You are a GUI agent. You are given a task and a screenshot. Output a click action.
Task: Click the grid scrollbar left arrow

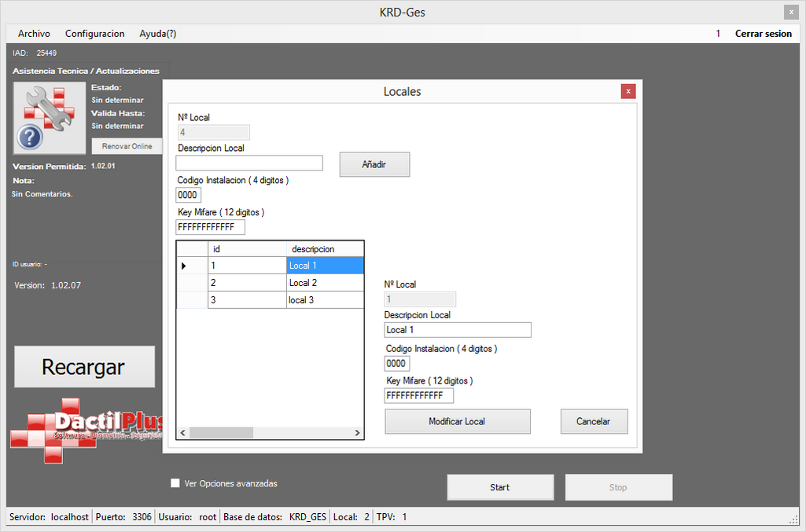(x=183, y=433)
